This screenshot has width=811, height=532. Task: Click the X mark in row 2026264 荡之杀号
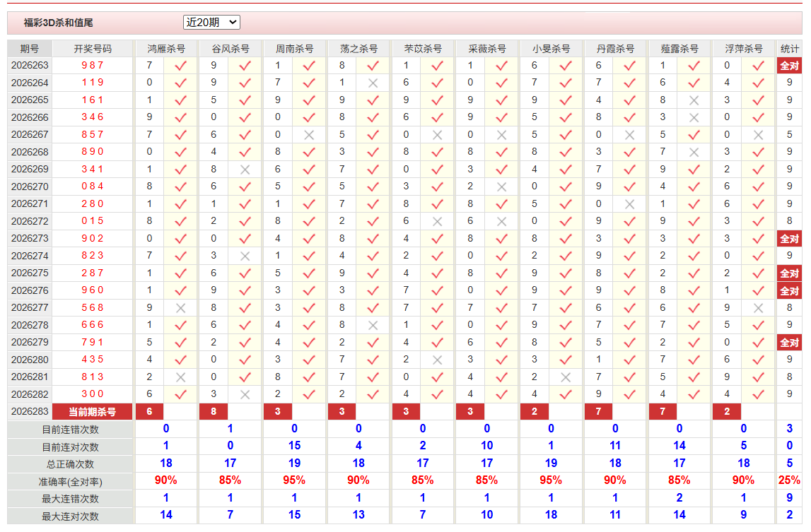[x=373, y=83]
